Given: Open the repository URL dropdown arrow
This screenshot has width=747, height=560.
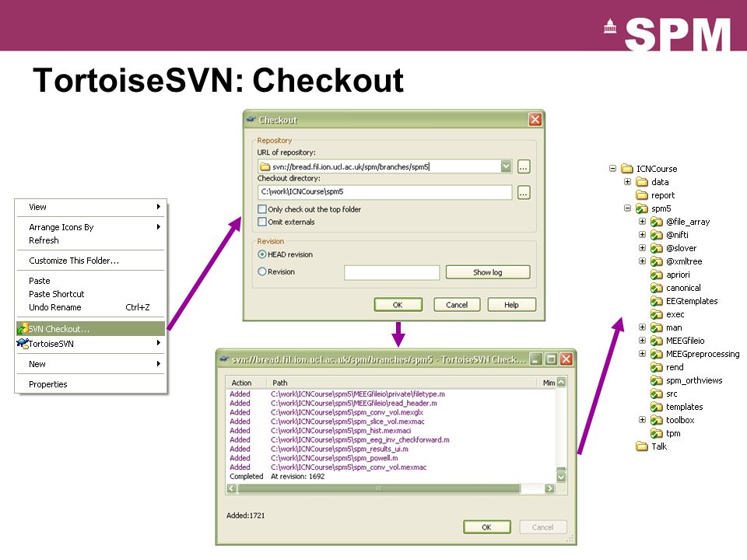Looking at the screenshot, I should [x=506, y=166].
